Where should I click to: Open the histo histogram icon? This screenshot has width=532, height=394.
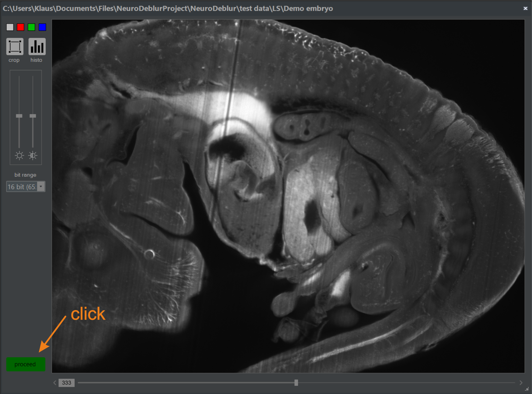click(37, 47)
